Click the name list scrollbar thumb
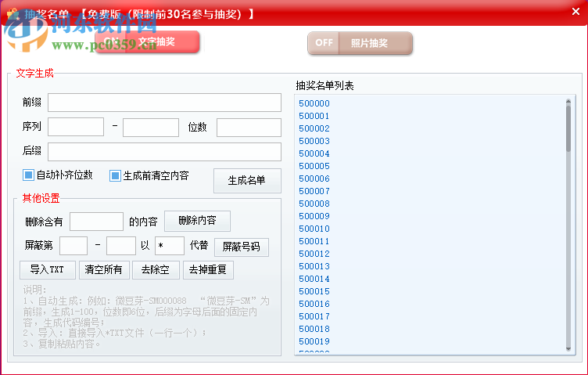Viewport: 588px width, 375px height. coord(568,128)
